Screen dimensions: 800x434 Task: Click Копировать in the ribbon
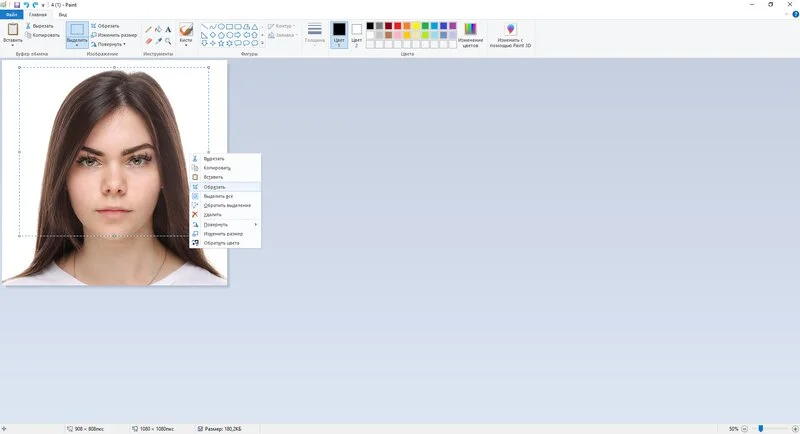coord(43,35)
